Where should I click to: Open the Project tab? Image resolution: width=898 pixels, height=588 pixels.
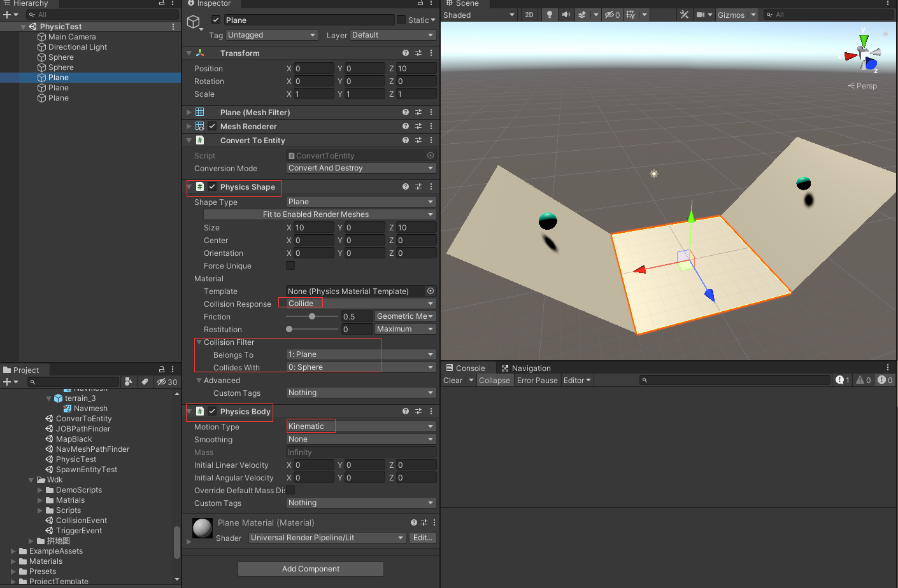pos(21,370)
